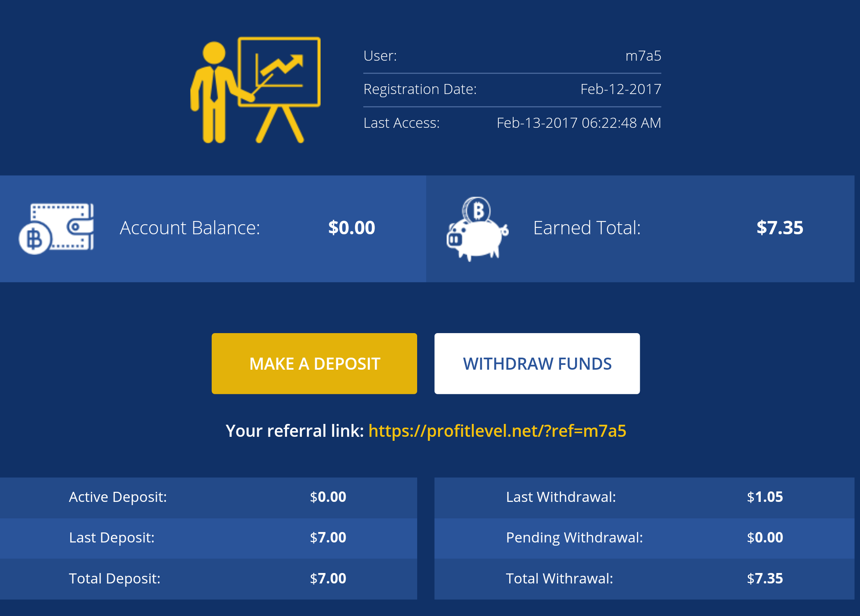Click the Account Balance label text
The width and height of the screenshot is (860, 616).
tap(190, 228)
